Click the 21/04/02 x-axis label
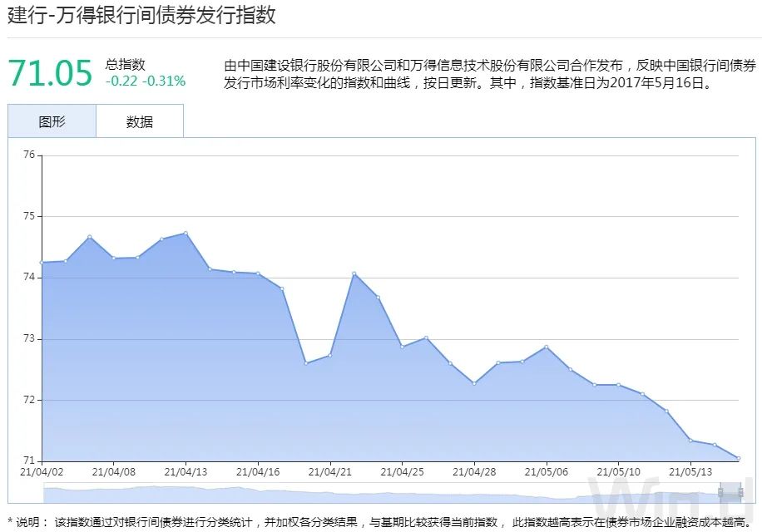The image size is (762, 532). pos(42,472)
